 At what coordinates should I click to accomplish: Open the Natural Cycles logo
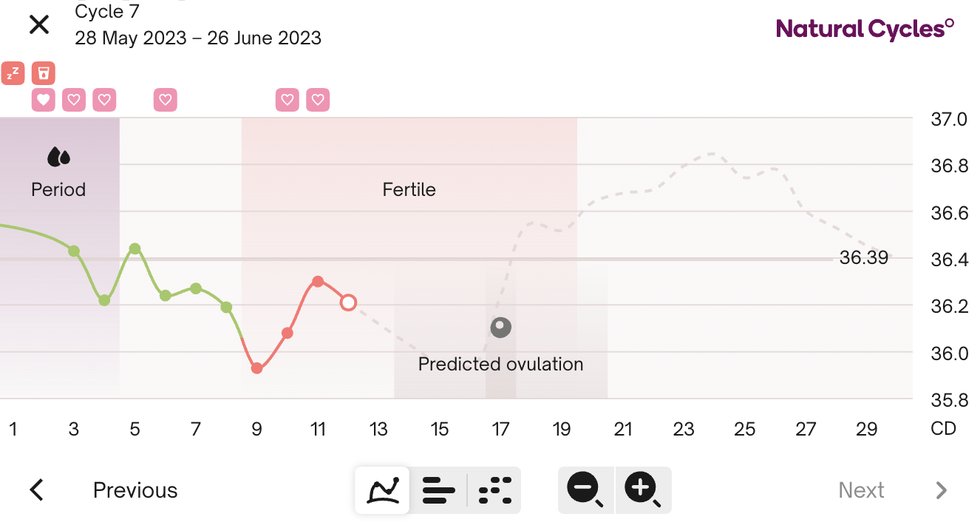pos(865,27)
